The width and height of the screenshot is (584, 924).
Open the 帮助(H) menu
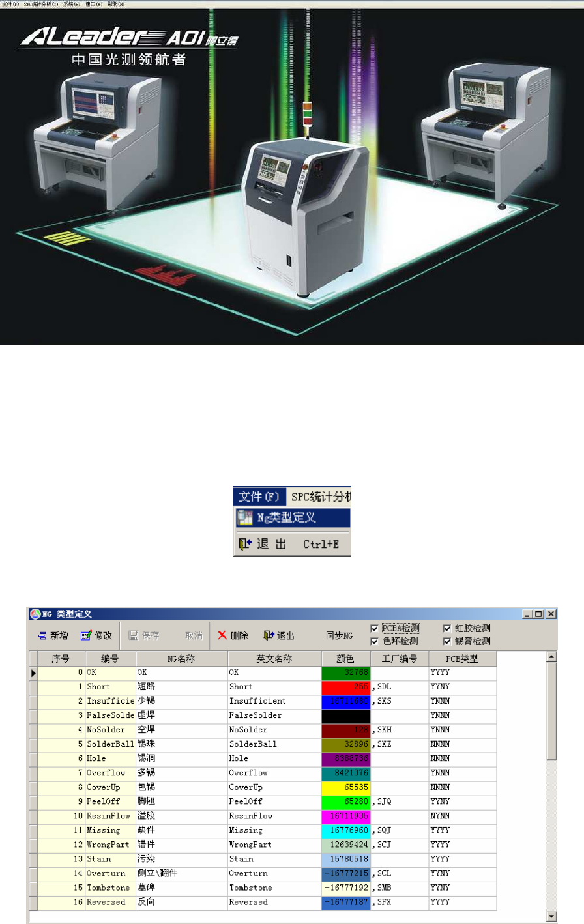(x=116, y=4)
